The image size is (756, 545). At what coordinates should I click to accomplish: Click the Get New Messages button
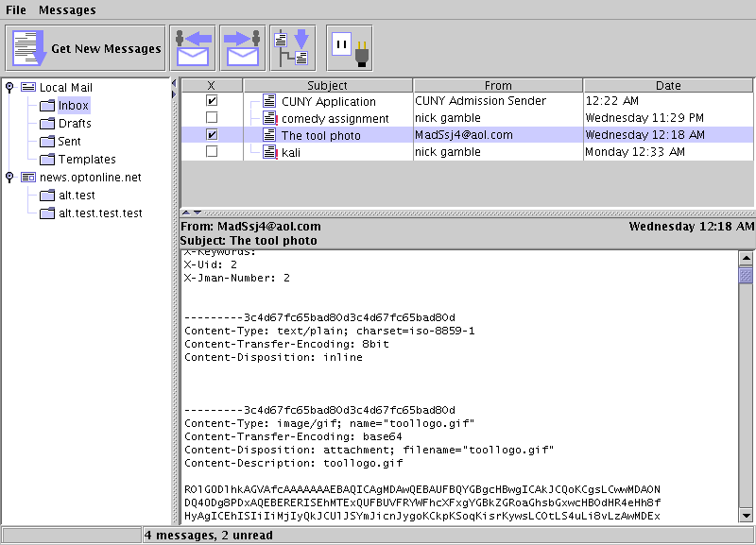point(86,48)
